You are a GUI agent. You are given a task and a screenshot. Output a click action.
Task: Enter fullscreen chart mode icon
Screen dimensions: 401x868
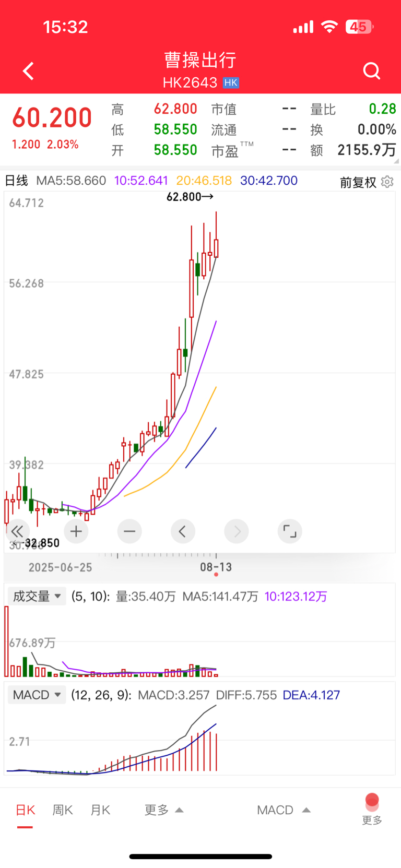click(x=290, y=531)
